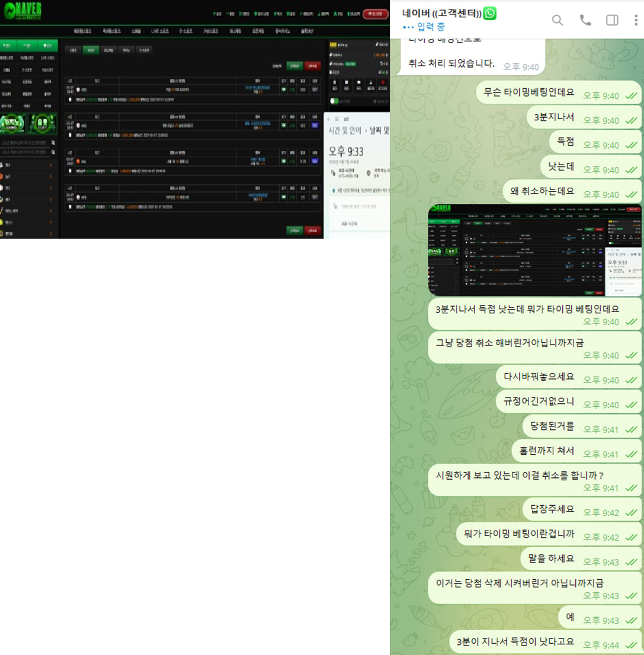644x655 pixels.
Task: Select the message '다시바꿔놓으세요'
Action: pyautogui.click(x=569, y=377)
